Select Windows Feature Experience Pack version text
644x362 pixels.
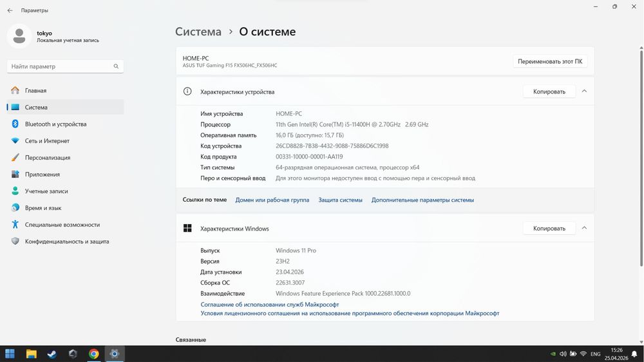(343, 293)
